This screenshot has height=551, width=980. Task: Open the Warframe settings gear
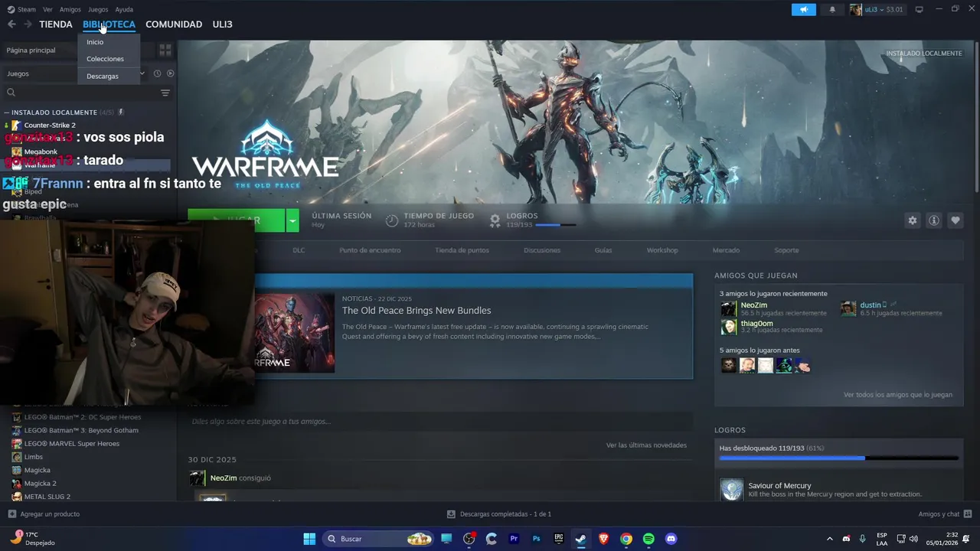pyautogui.click(x=912, y=220)
